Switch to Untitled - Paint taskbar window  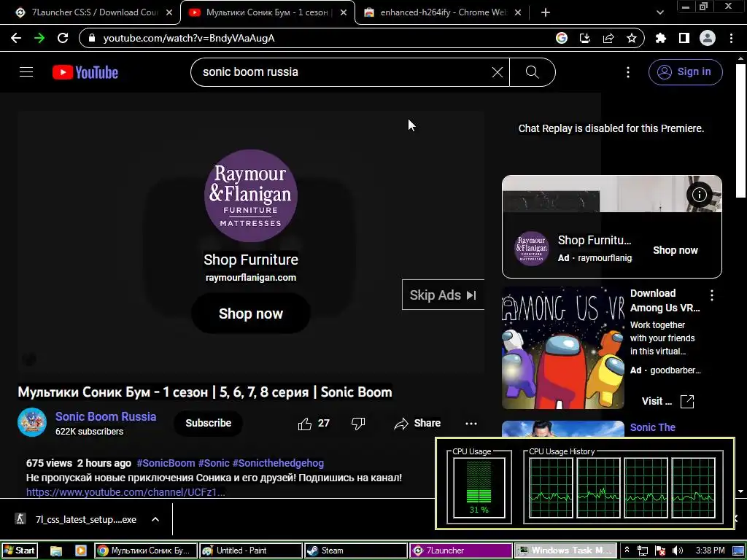pyautogui.click(x=251, y=551)
